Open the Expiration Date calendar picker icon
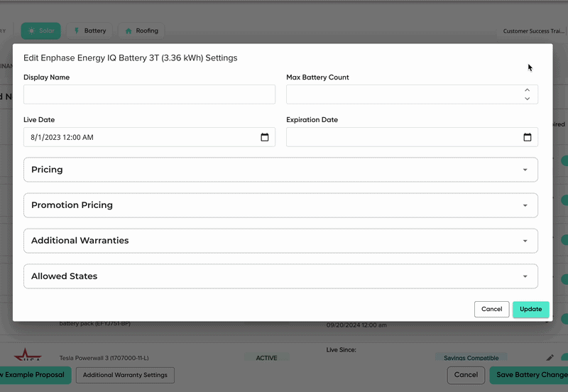568x392 pixels. (528, 137)
